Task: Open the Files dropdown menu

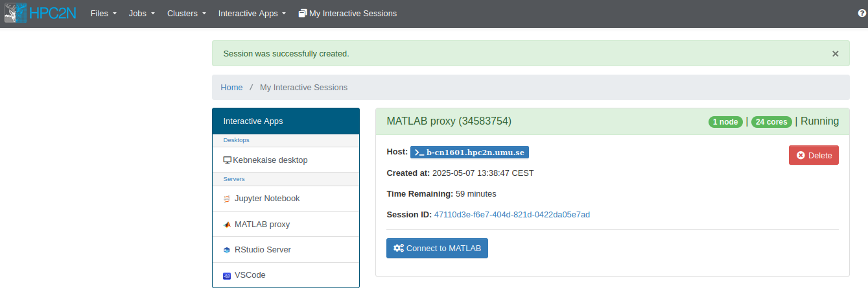Action: pos(104,13)
